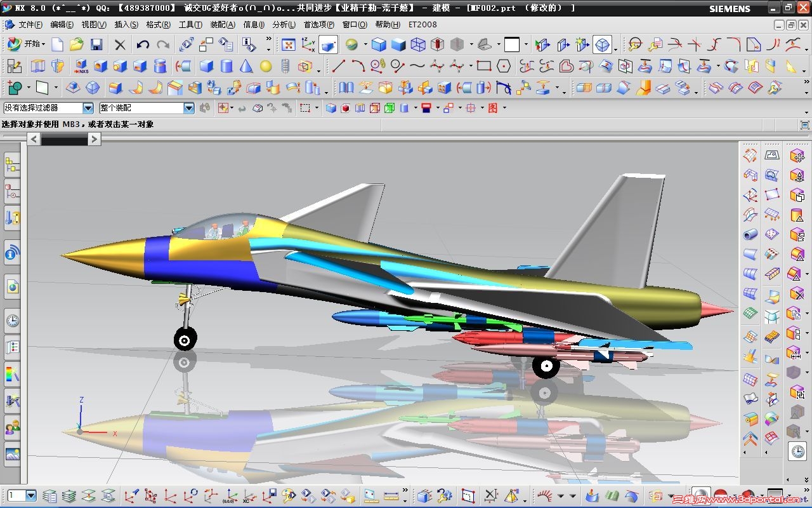Open the 视图(V) menu
This screenshot has height=508, width=812.
click(x=94, y=25)
